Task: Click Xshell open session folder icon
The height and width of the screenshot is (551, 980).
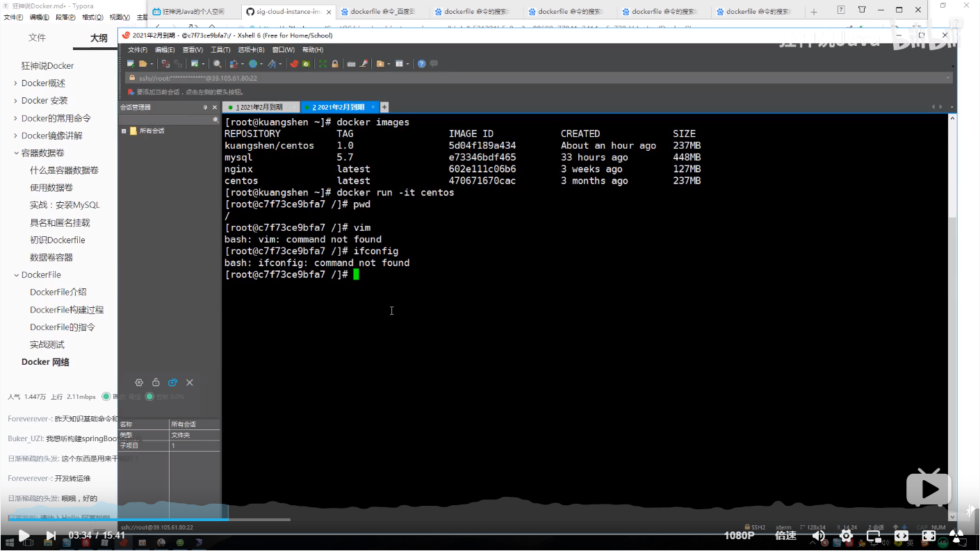Action: 142,64
